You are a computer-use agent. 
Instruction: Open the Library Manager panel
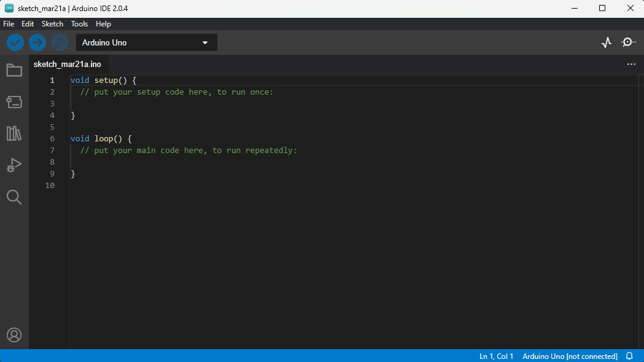pyautogui.click(x=14, y=133)
